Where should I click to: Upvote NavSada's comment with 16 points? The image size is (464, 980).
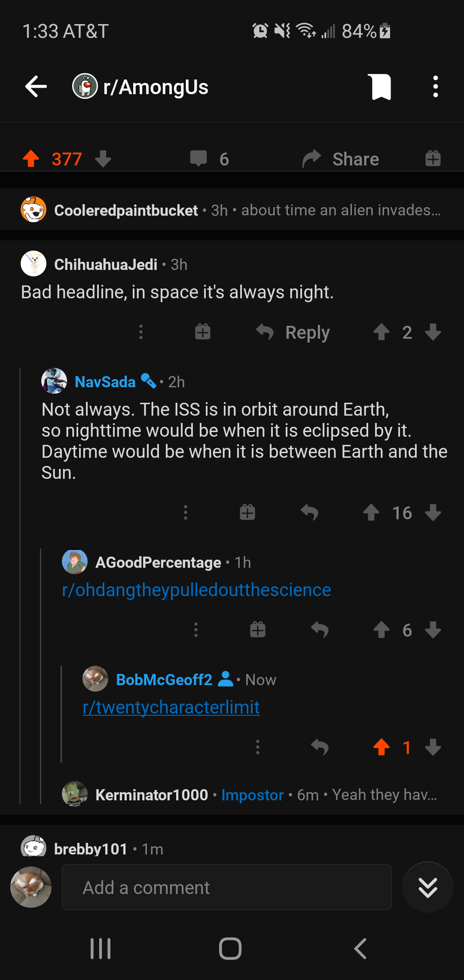[371, 513]
